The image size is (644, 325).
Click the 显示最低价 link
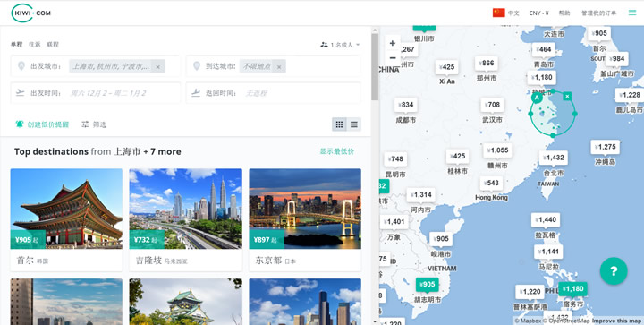click(x=337, y=151)
